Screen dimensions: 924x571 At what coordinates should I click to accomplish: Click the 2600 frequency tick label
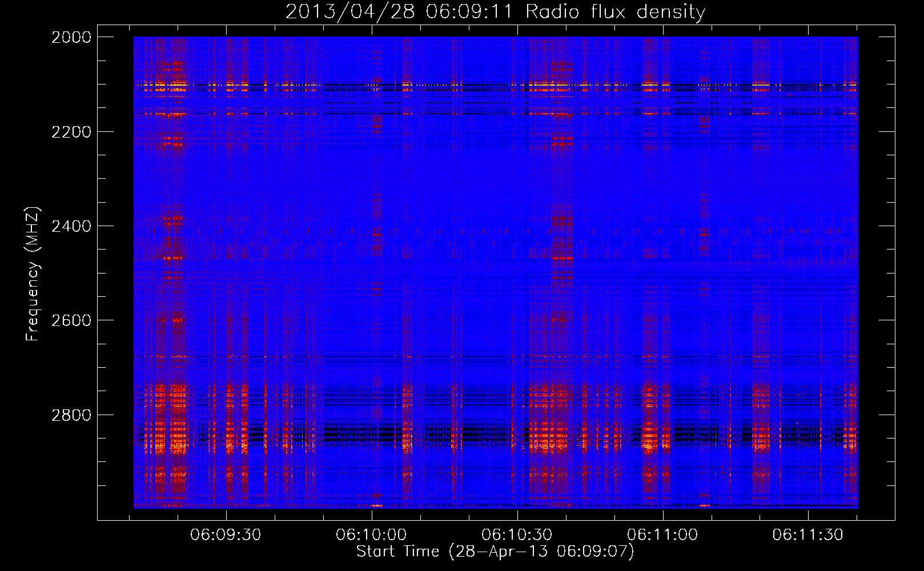[x=71, y=320]
